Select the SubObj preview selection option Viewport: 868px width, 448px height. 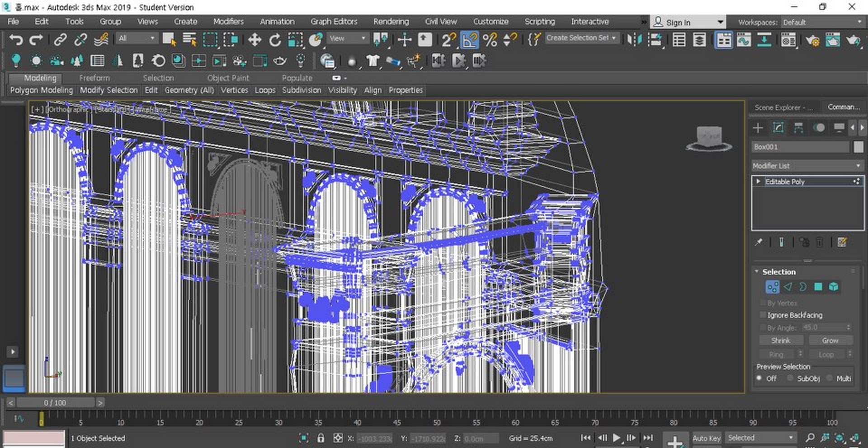tap(790, 378)
